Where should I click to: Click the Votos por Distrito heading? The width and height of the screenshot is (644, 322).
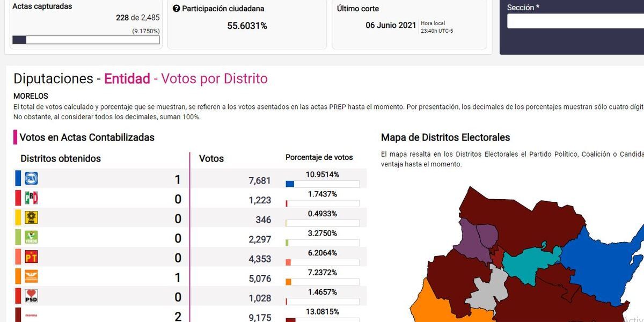(214, 79)
